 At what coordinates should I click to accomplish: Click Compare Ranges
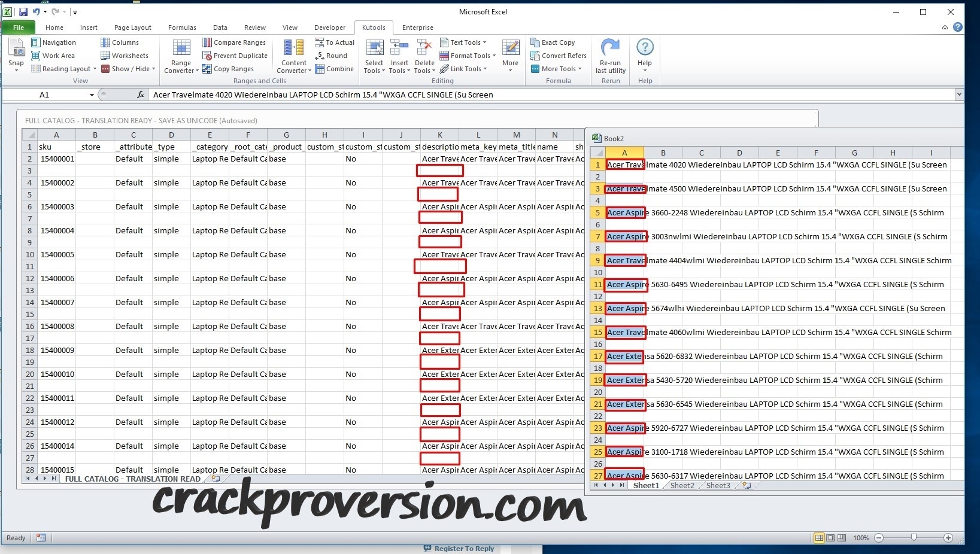pyautogui.click(x=234, y=42)
